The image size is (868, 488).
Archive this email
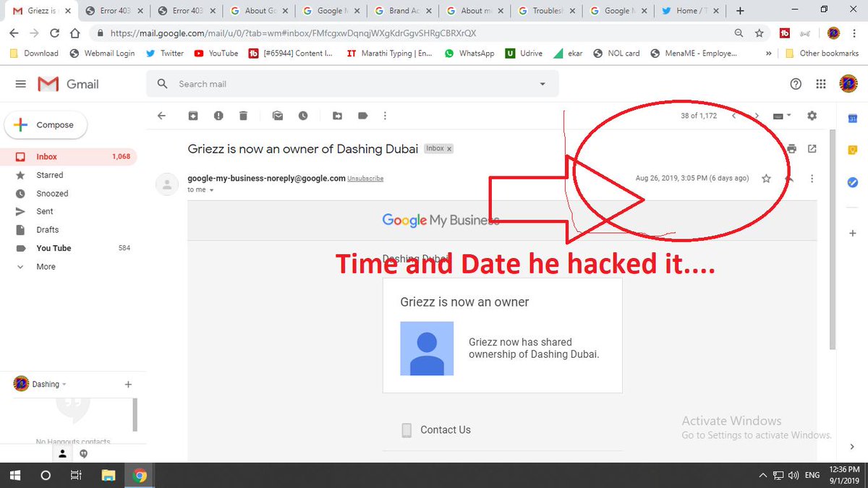pyautogui.click(x=193, y=116)
